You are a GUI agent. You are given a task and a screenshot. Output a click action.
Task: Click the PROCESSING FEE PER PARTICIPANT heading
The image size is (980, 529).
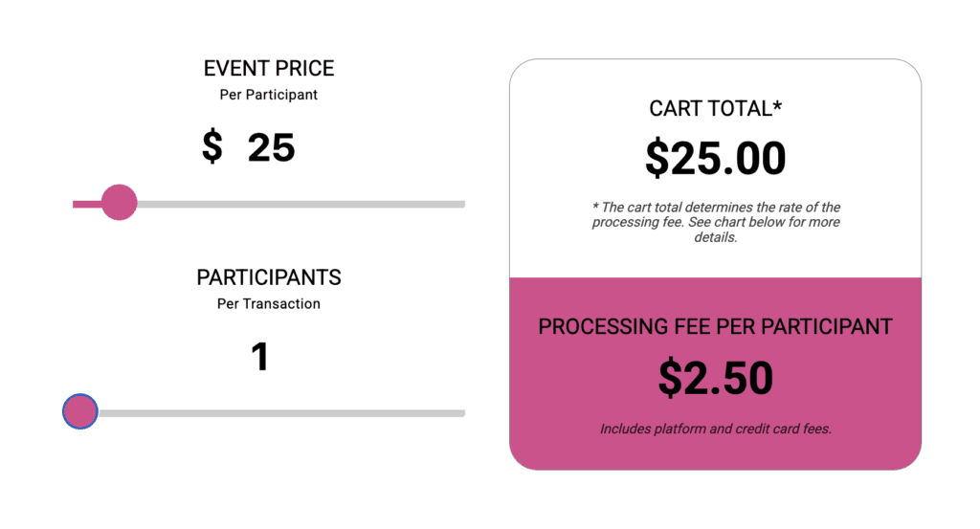715,326
